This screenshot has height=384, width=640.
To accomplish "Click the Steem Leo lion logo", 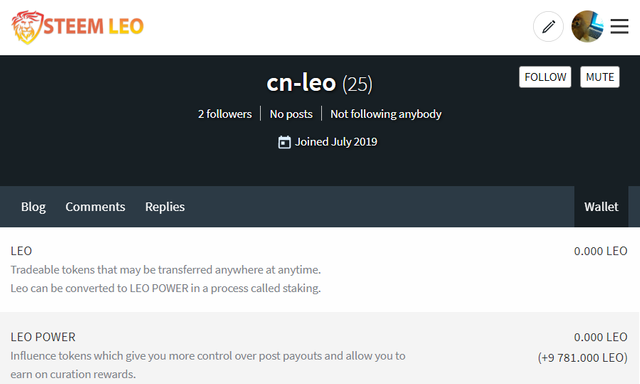I will (27, 27).
